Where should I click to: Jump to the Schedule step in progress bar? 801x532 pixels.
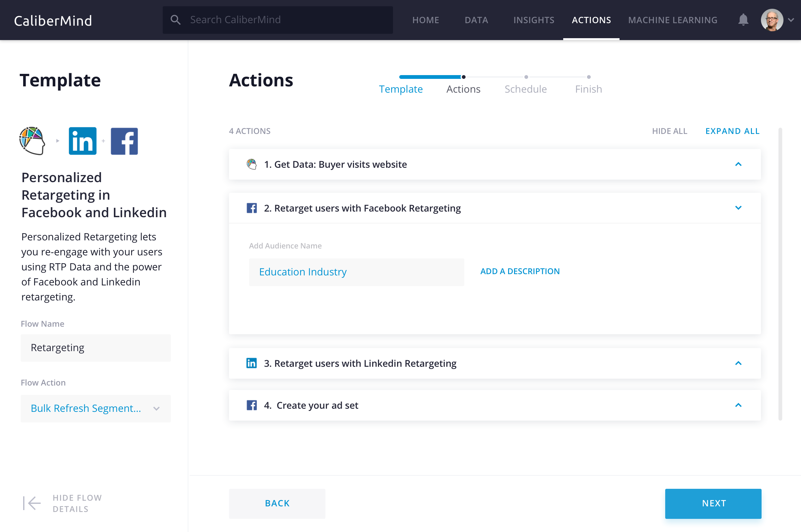[x=526, y=89]
